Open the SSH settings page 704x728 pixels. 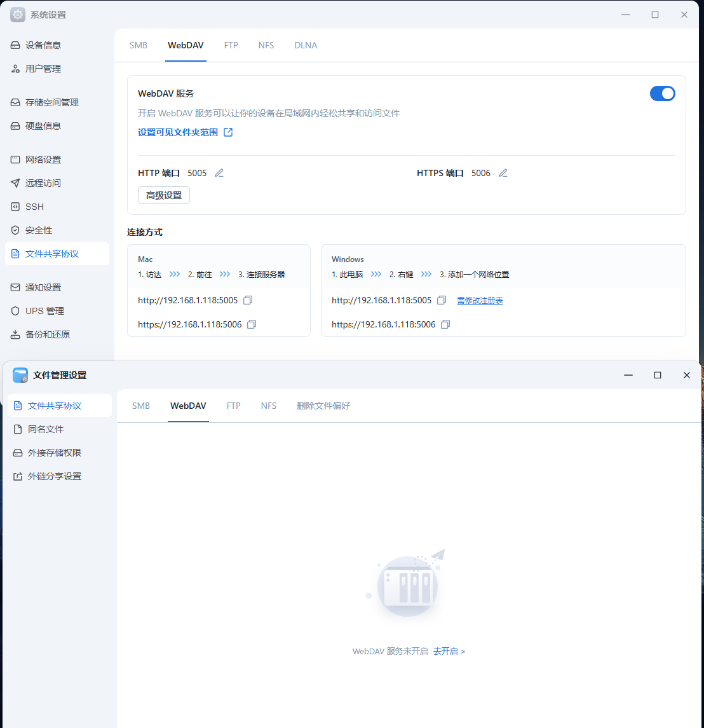(x=57, y=207)
